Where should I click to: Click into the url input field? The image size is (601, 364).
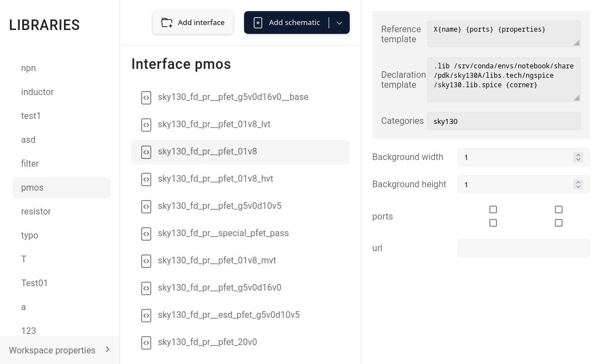tap(523, 248)
